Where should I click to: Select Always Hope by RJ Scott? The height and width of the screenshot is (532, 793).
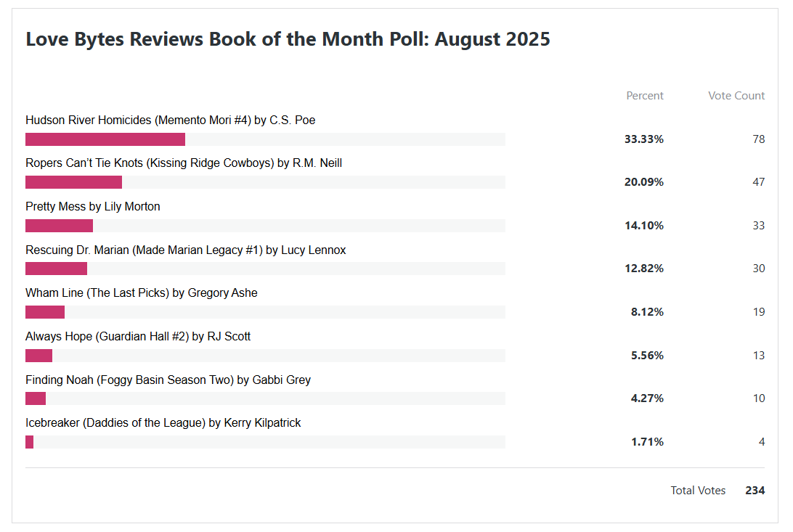138,337
